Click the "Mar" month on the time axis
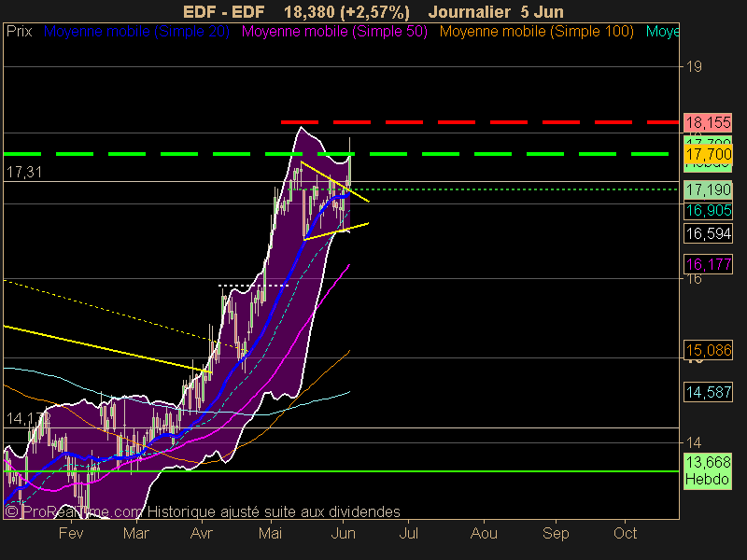The height and width of the screenshot is (560, 747). (136, 533)
